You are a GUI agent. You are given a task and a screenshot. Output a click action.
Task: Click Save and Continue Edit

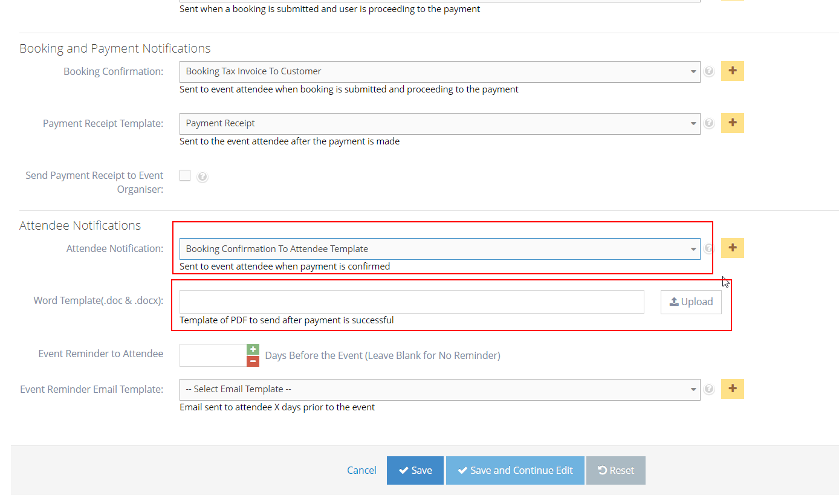coord(515,470)
